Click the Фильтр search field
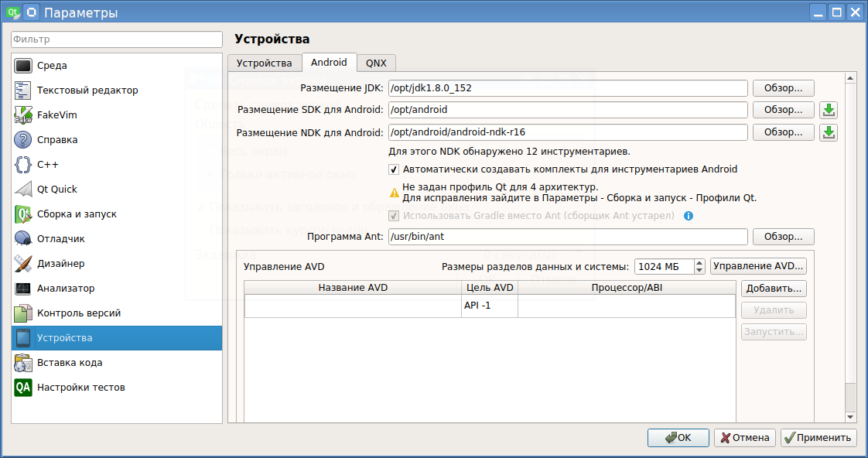 (x=117, y=39)
